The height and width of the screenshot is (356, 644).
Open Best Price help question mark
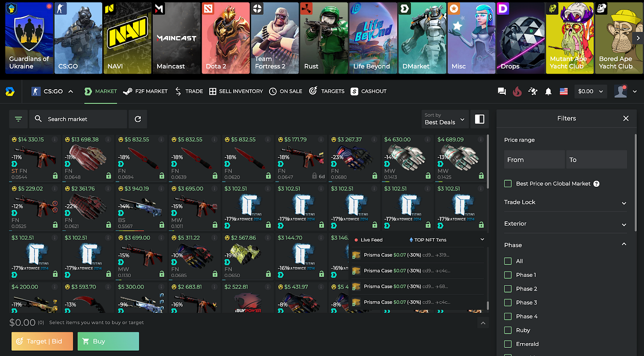click(596, 184)
